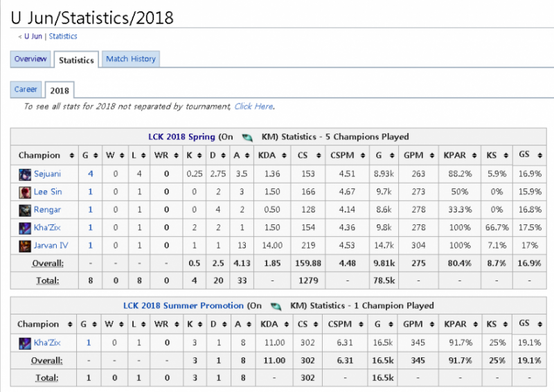Click the Lee Sin champion icon
The image size is (554, 392).
pos(25,192)
